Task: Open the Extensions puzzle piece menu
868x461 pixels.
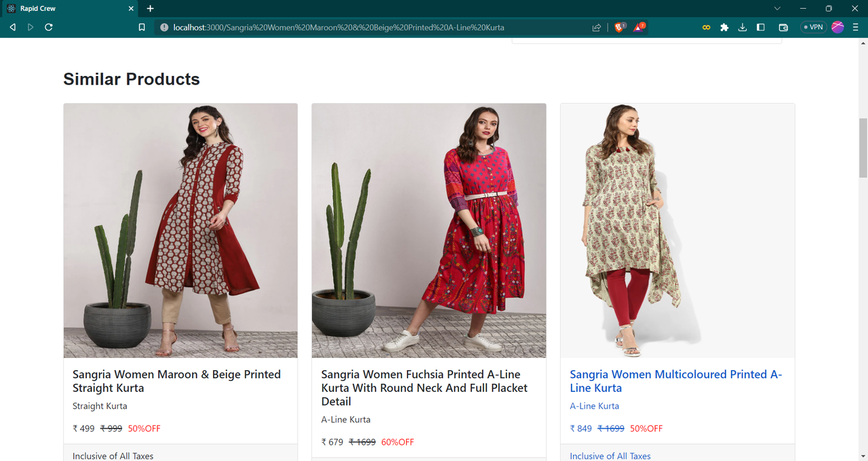Action: 724,27
